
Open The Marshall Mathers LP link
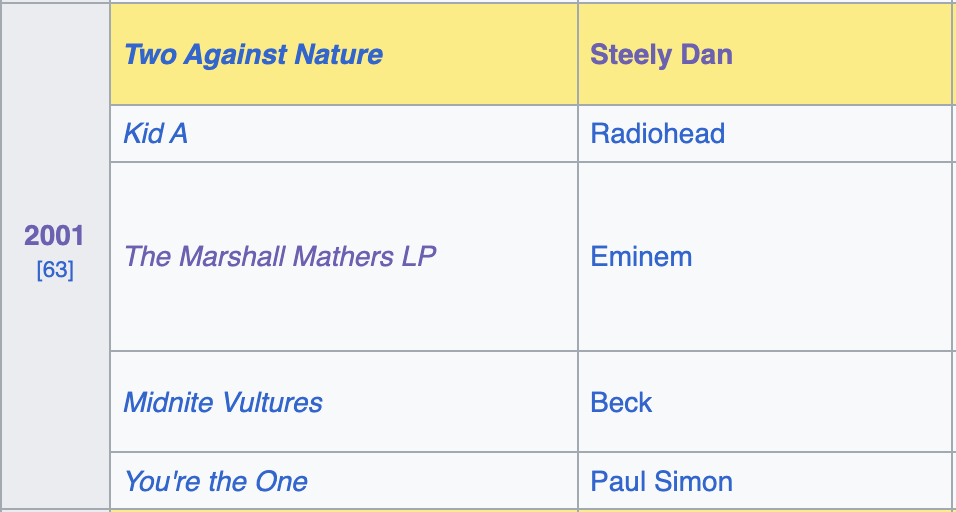tap(280, 257)
